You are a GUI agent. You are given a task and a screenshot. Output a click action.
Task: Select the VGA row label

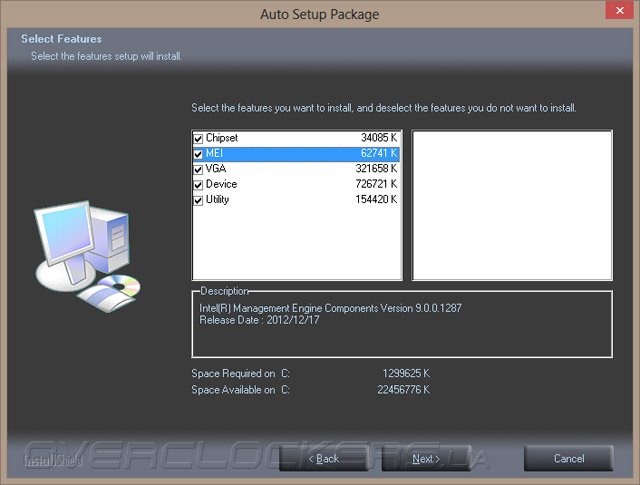[216, 169]
